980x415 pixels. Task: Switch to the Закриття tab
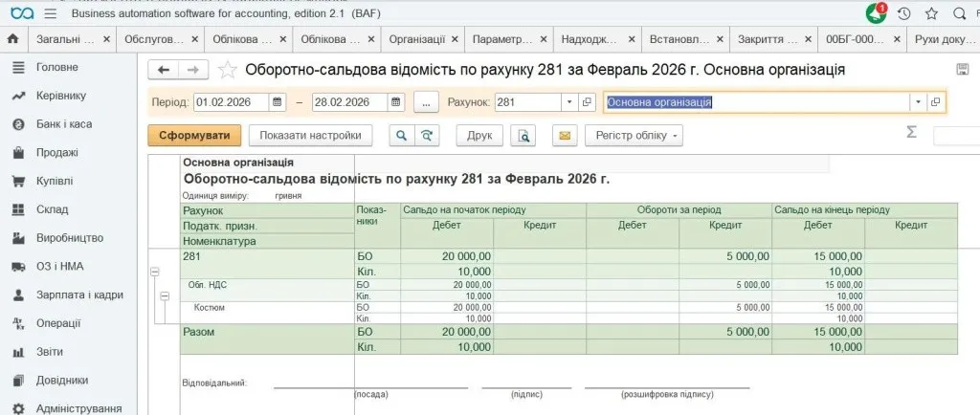click(x=768, y=38)
